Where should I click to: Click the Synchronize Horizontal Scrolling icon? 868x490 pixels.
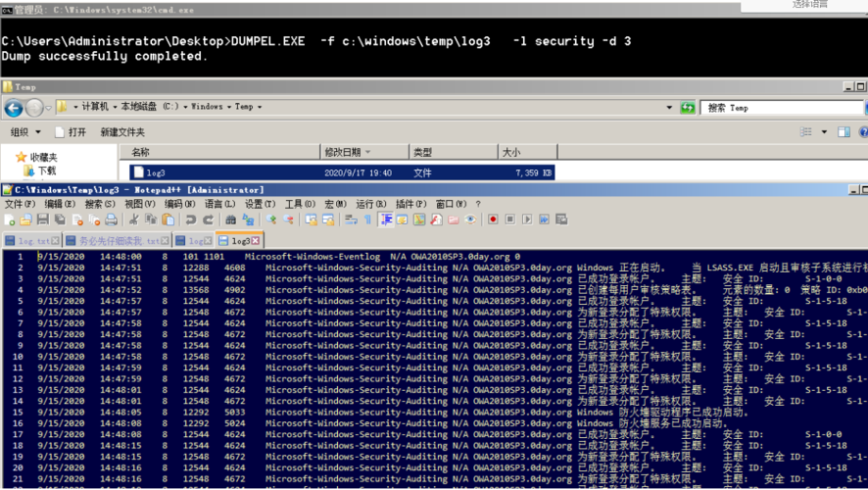(328, 220)
